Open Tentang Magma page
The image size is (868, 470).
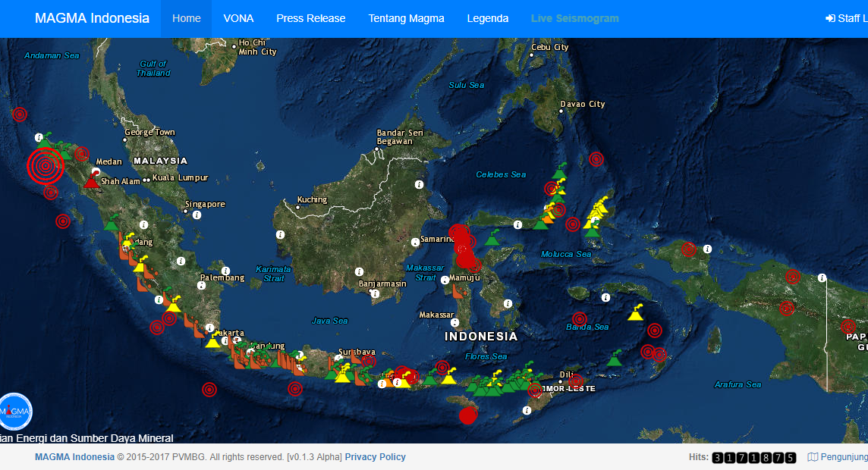coord(407,18)
